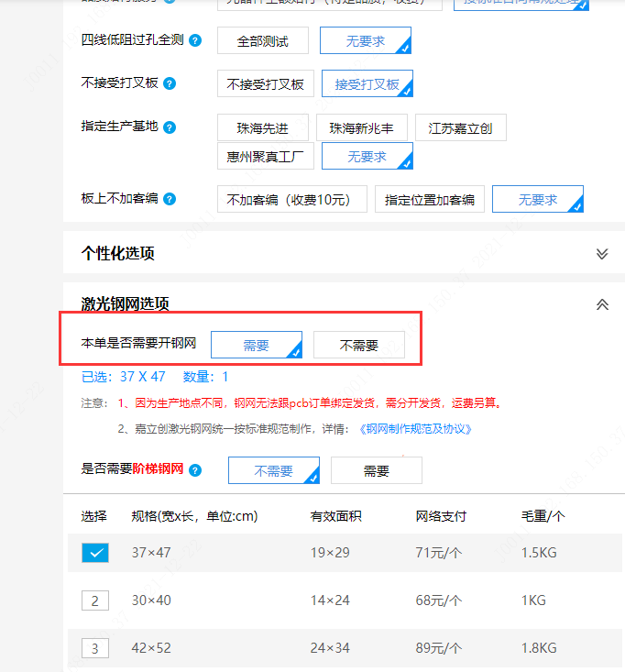Click help icon next to 指定生产基地

[x=170, y=127]
